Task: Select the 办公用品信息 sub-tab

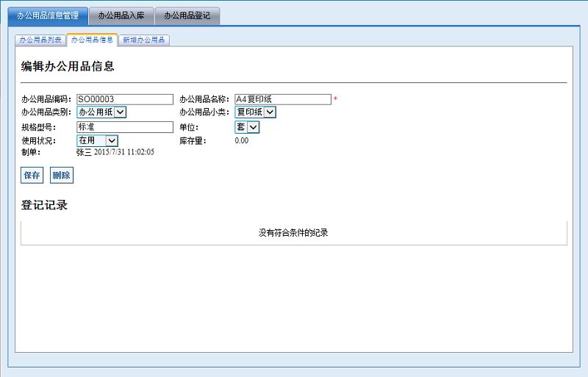Action: [x=92, y=40]
